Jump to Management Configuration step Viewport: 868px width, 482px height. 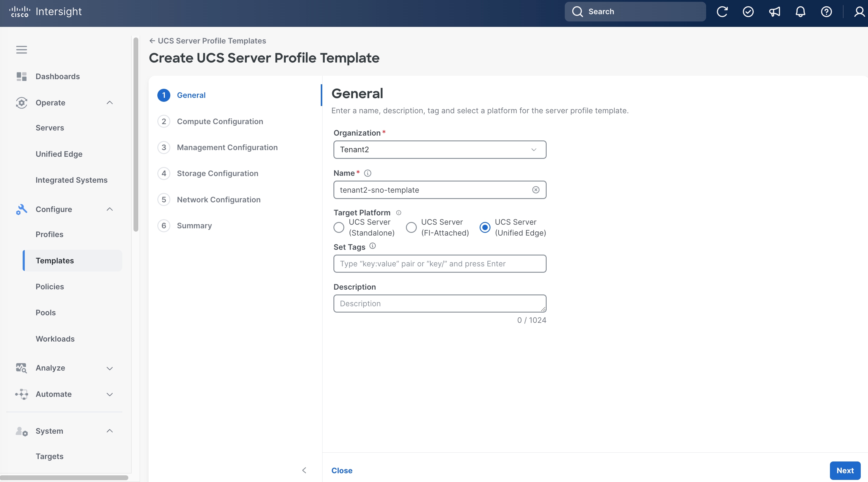click(227, 147)
